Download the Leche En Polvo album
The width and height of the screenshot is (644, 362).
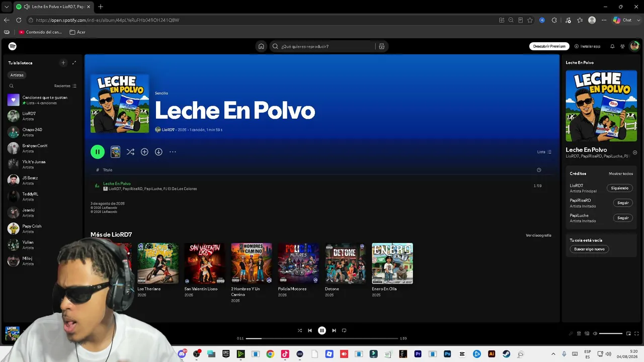pos(158,152)
